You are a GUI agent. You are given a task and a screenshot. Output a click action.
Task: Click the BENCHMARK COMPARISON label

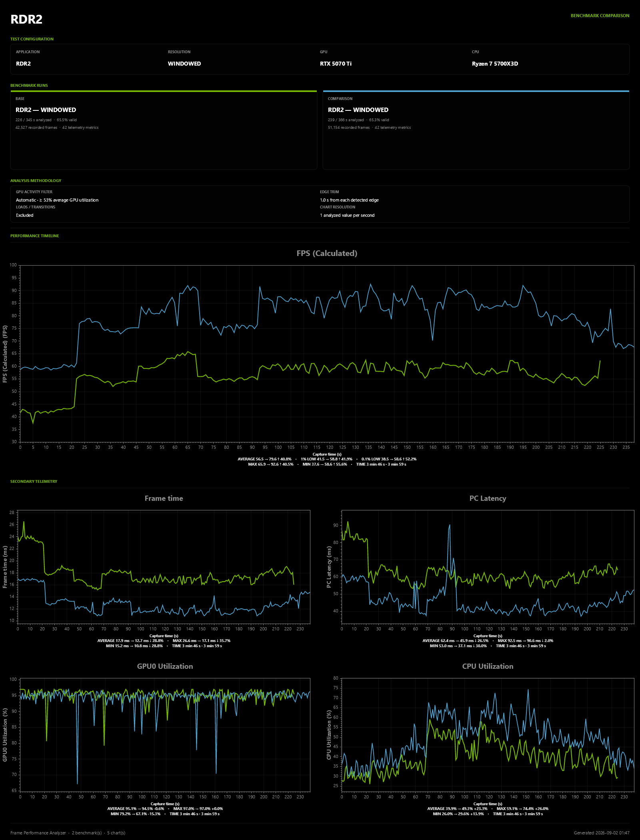[x=600, y=16]
